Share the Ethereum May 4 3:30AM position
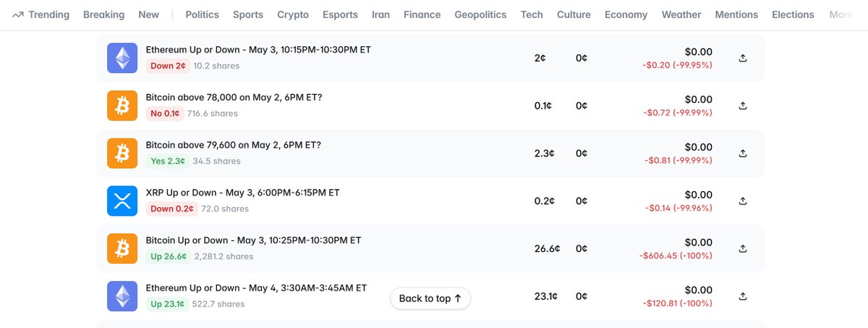This screenshot has width=868, height=328. pos(743,296)
